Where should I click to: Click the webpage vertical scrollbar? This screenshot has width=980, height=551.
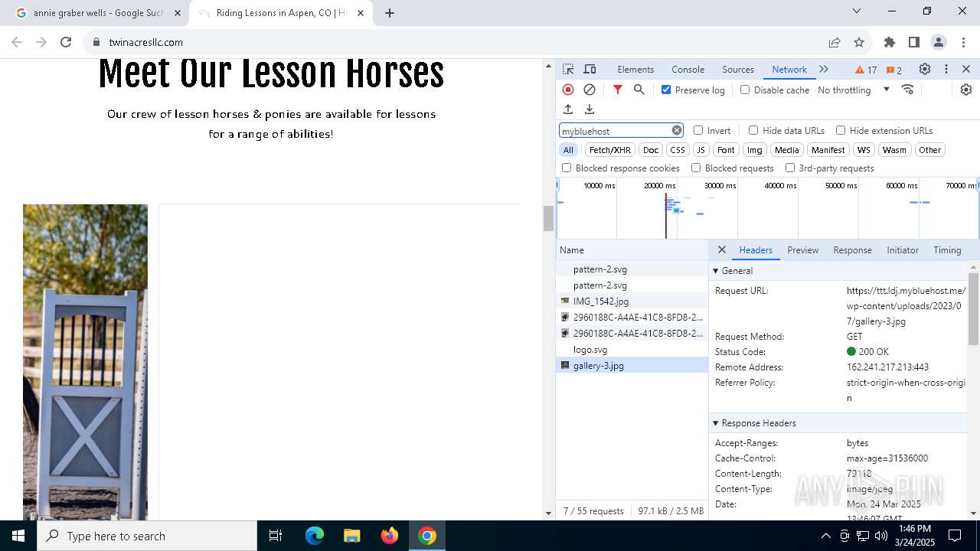[548, 218]
